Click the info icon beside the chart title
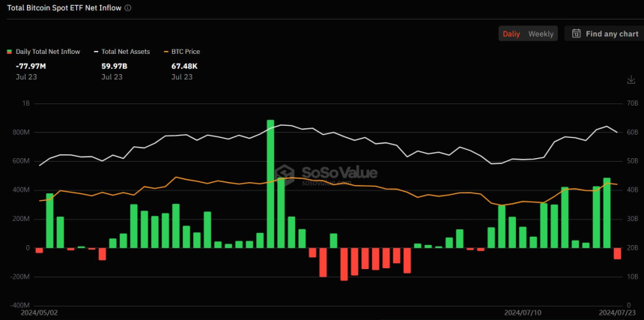 (128, 7)
